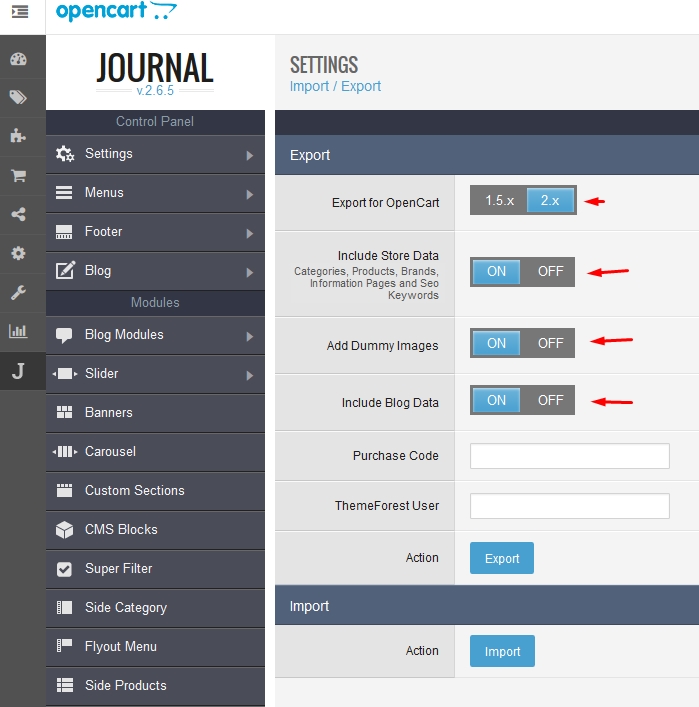The width and height of the screenshot is (699, 707).
Task: Turn Include Blog Data OFF
Action: (x=550, y=400)
